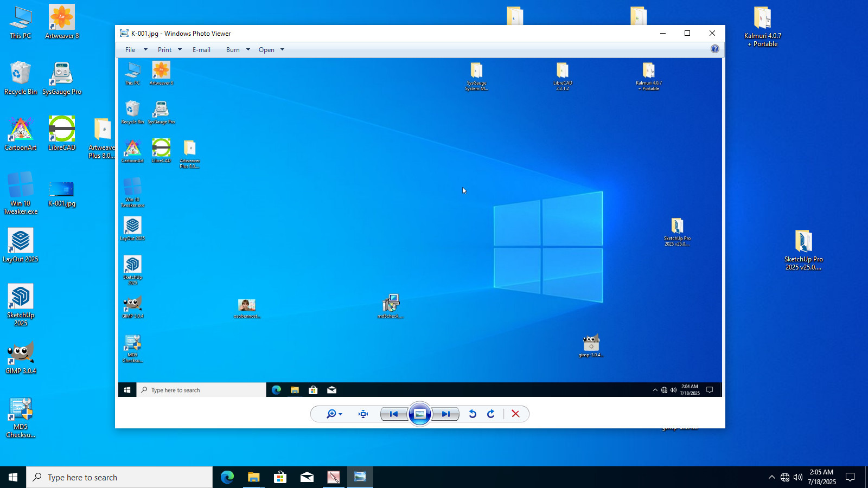This screenshot has width=868, height=488.
Task: Click the E-mail menu item
Action: (201, 50)
